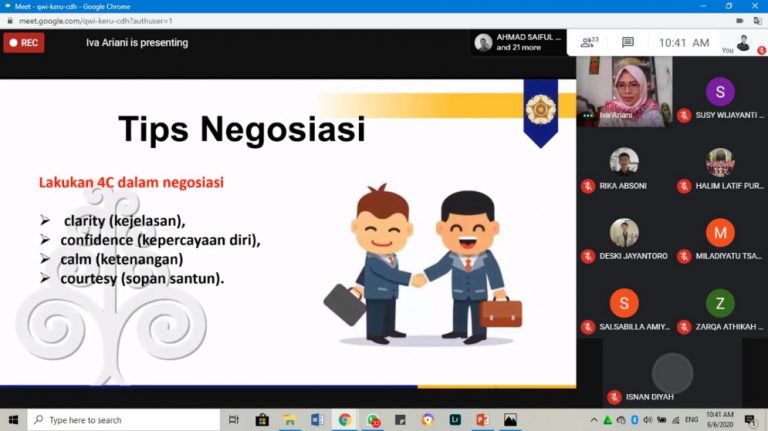Click the 'Type here to search' taskbar box

coord(124,420)
